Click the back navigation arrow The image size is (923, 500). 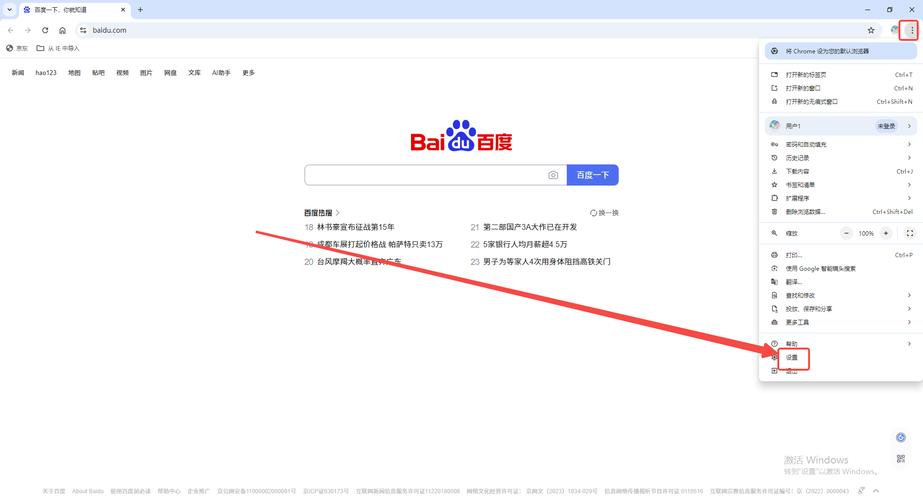pos(11,30)
